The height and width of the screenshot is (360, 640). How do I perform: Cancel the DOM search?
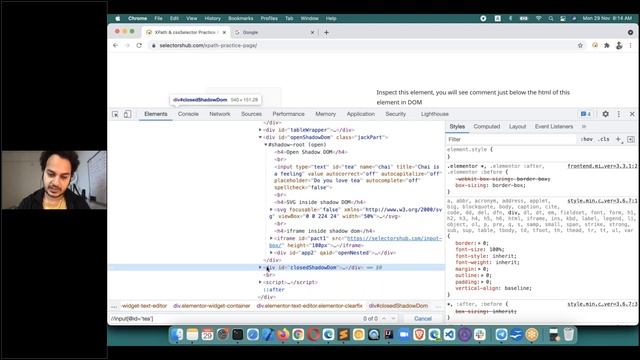tap(422, 318)
